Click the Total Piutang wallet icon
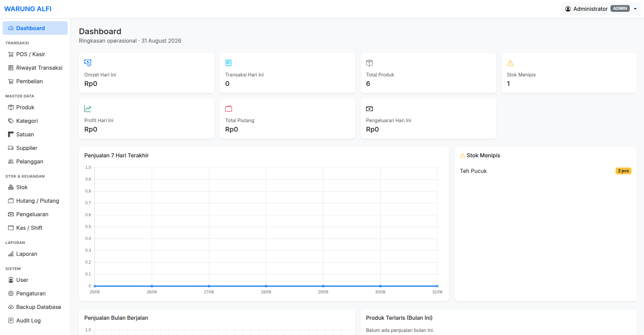 229,109
